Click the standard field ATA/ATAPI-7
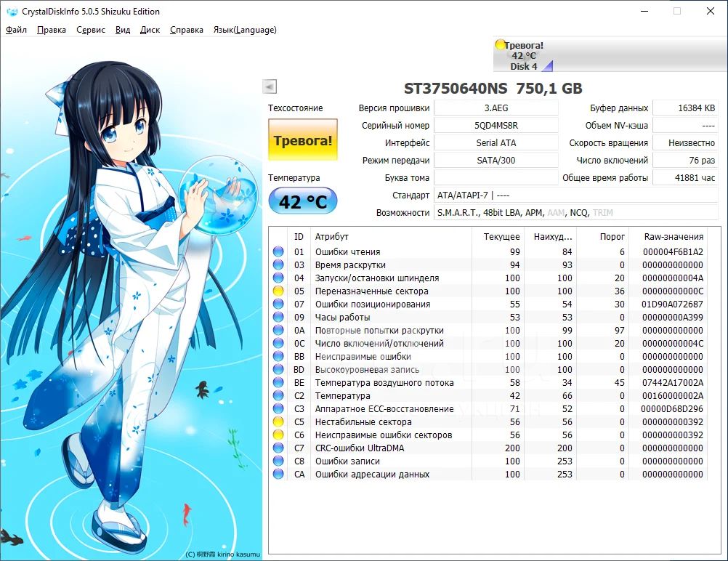Viewport: 728px width, 561px height. pyautogui.click(x=576, y=195)
